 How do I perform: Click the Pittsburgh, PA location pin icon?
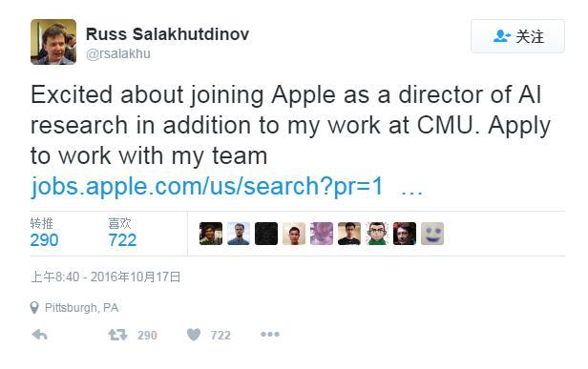point(34,308)
